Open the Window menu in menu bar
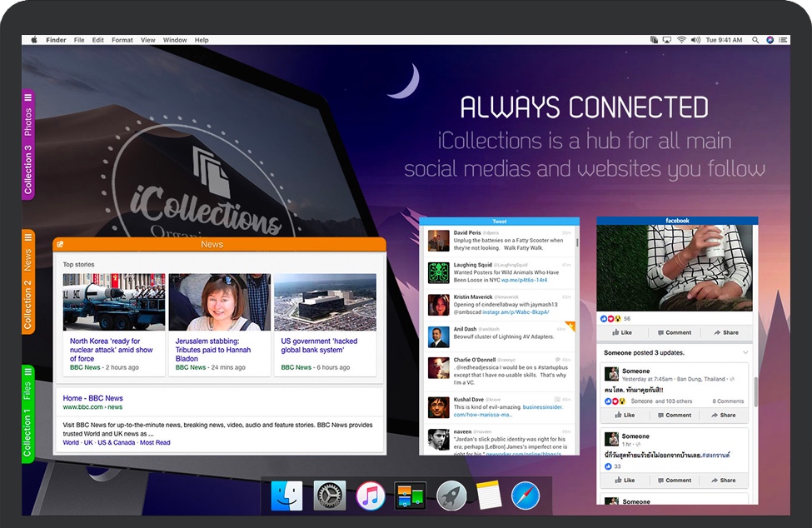 175,40
